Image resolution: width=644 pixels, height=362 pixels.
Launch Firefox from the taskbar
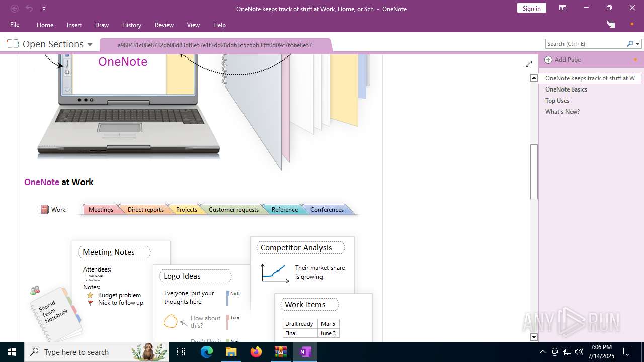pos(256,352)
